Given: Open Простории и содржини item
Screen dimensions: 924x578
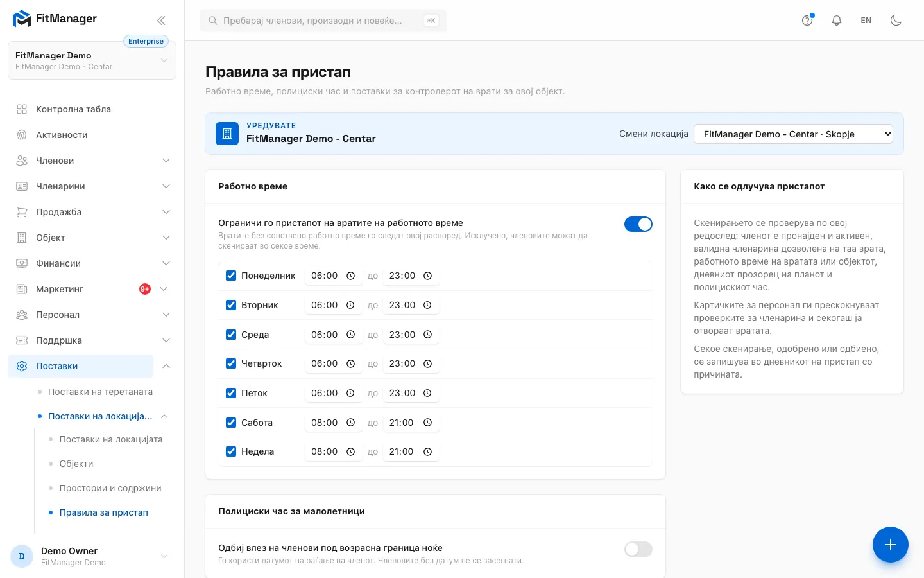Looking at the screenshot, I should (x=110, y=488).
